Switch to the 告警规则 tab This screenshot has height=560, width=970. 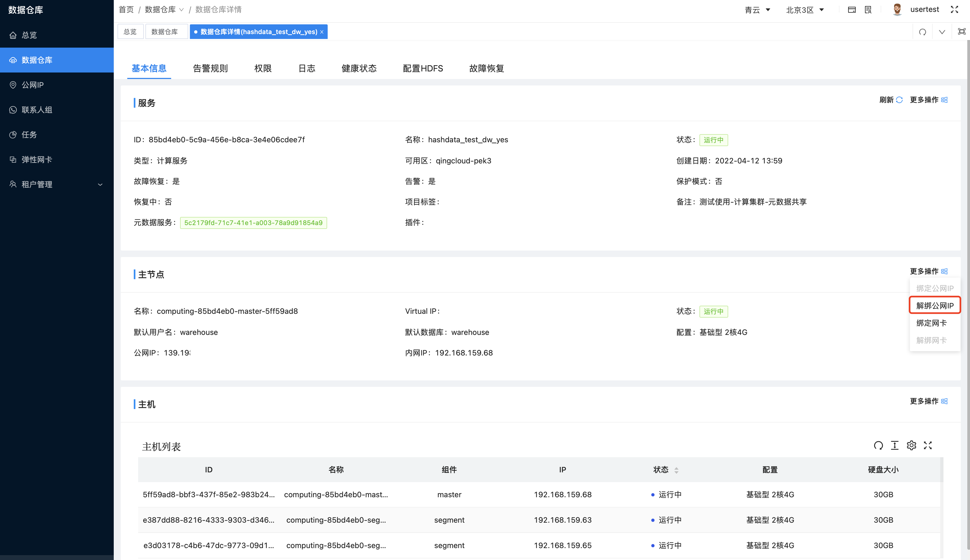coord(210,68)
